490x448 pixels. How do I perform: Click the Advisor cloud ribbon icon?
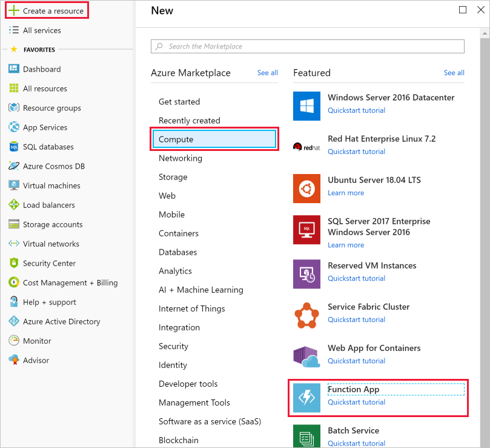pos(14,359)
